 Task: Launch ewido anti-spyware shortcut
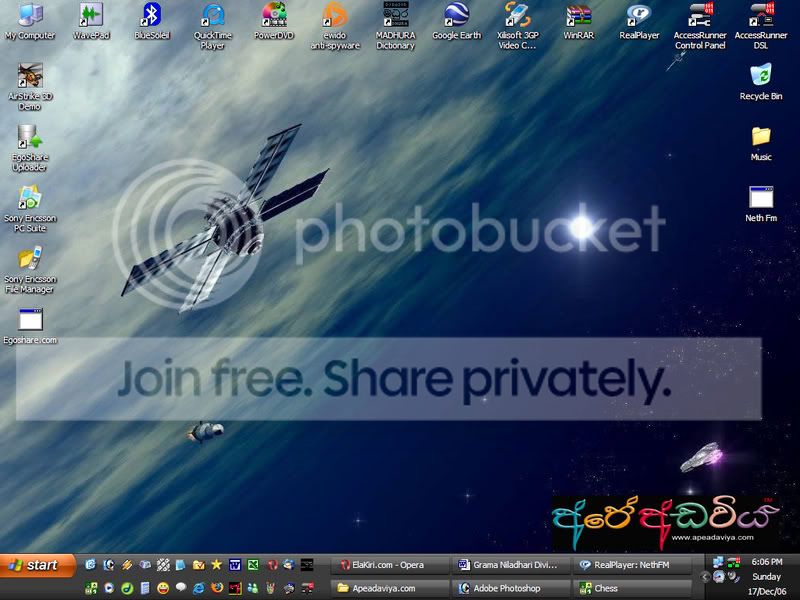(x=335, y=26)
